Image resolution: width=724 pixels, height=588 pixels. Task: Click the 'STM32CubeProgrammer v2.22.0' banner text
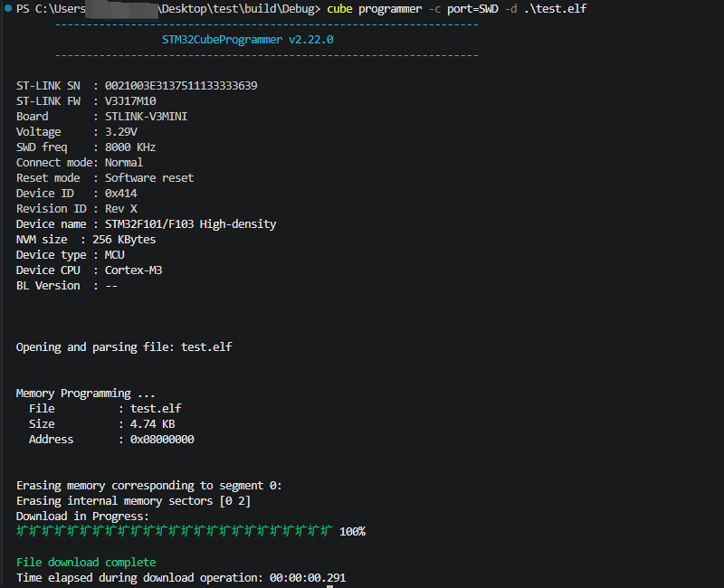(247, 40)
